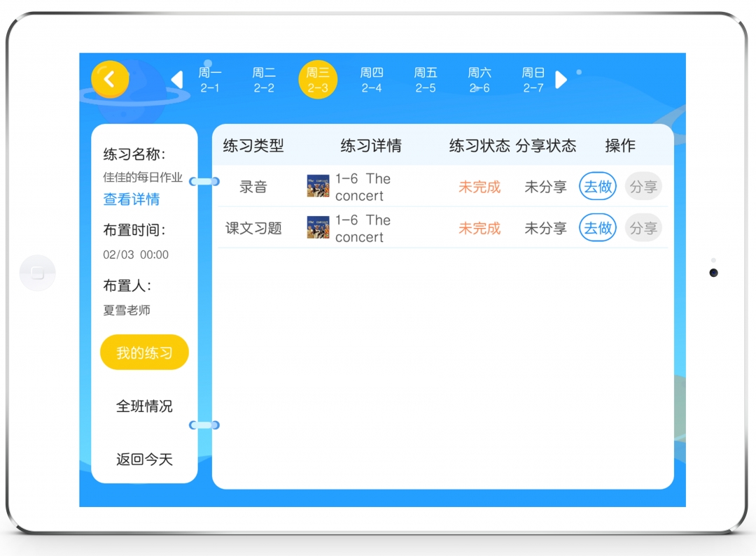The height and width of the screenshot is (556, 756).
Task: Tap the yellow back arrow button
Action: click(110, 80)
